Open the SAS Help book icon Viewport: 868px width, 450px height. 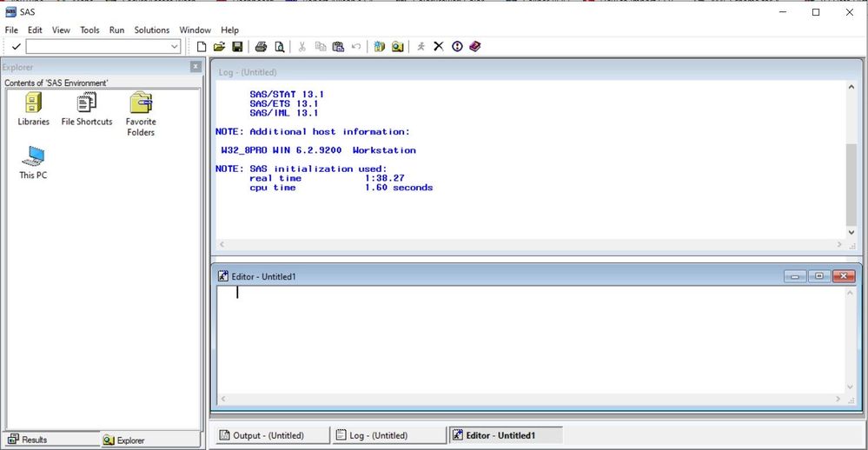(474, 47)
